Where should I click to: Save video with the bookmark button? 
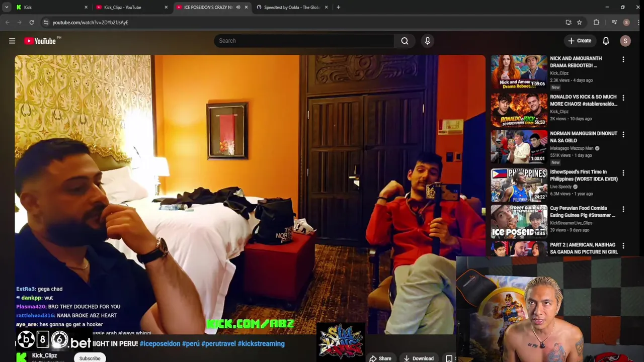pyautogui.click(x=449, y=358)
